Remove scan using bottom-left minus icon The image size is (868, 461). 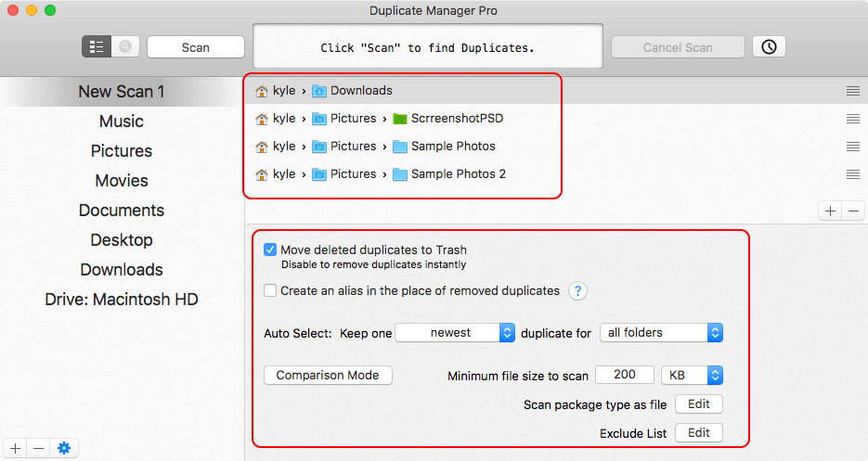(x=39, y=448)
